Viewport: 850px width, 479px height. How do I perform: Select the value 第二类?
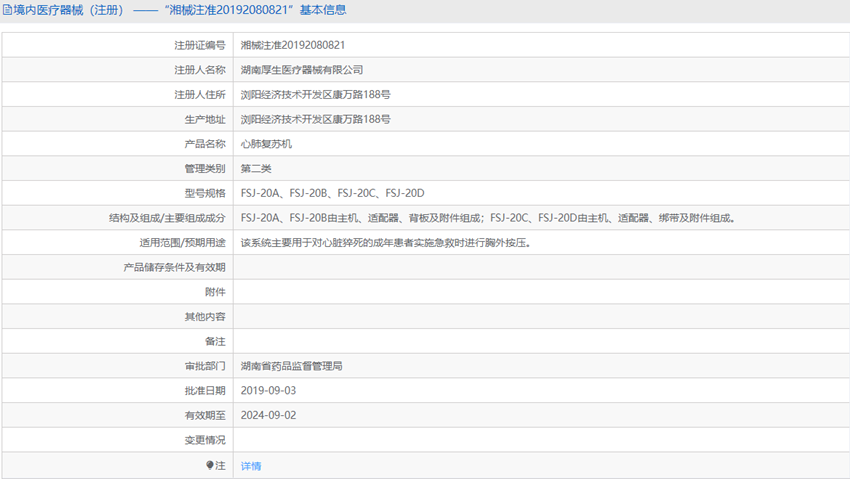tap(256, 169)
